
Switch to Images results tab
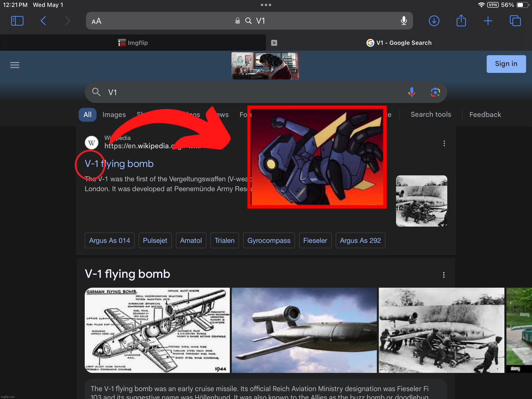pos(114,115)
